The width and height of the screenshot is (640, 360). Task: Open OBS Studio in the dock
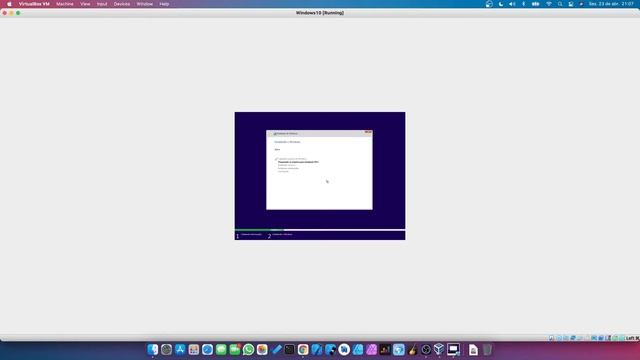pos(426,349)
